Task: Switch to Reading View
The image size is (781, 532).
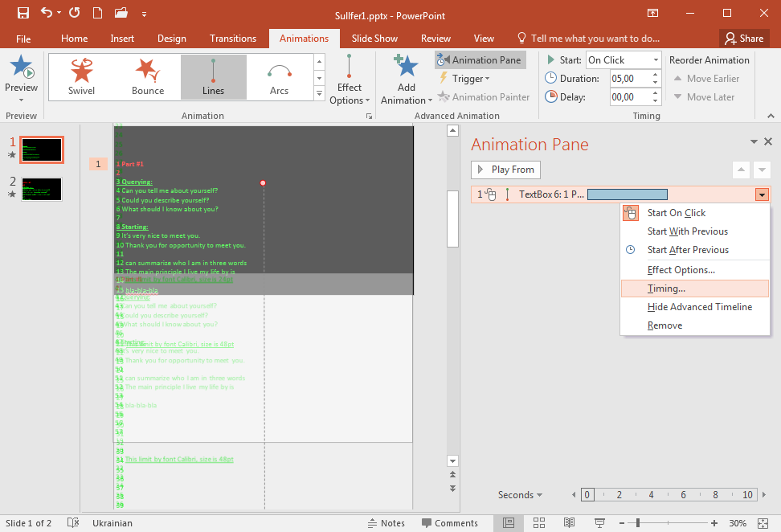Action: click(570, 523)
